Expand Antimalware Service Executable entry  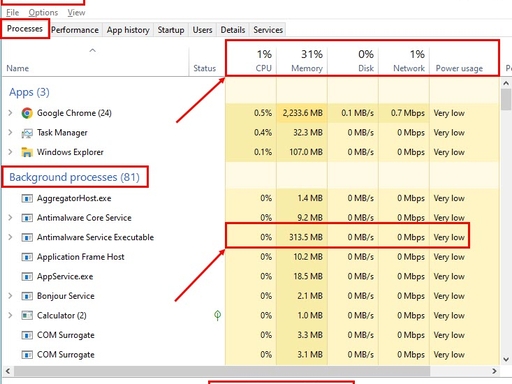coord(10,237)
